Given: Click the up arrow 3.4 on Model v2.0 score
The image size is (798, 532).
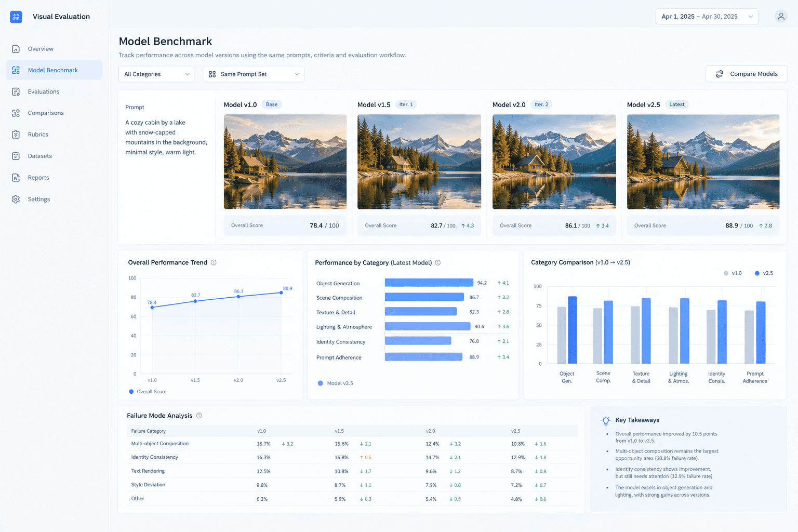Looking at the screenshot, I should 602,225.
